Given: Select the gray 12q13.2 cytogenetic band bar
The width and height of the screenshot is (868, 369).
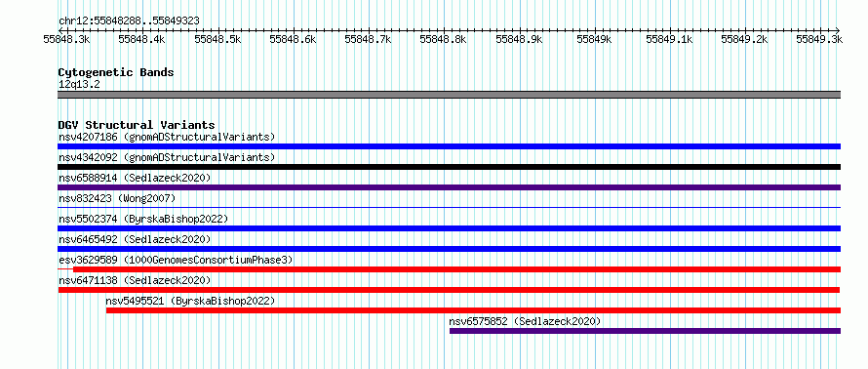Looking at the screenshot, I should 449,95.
